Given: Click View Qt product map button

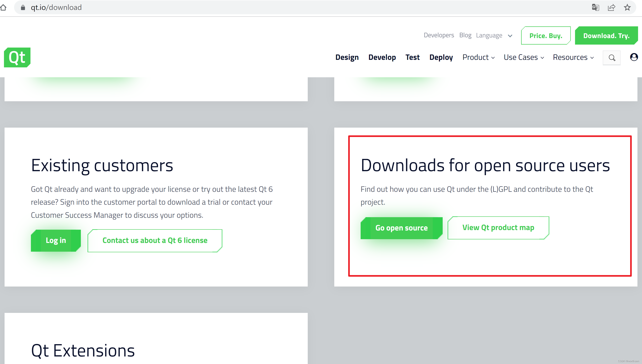Looking at the screenshot, I should [x=498, y=227].
